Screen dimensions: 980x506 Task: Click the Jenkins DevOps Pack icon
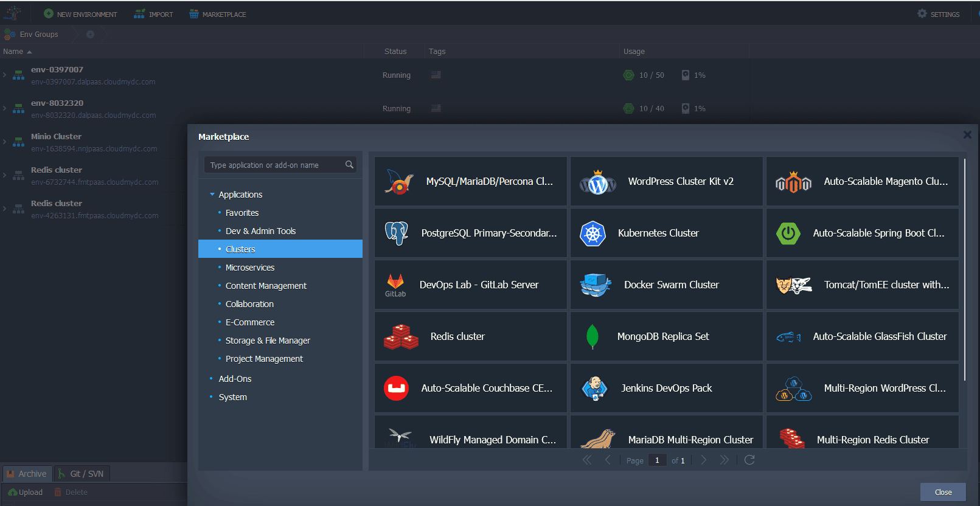[x=594, y=389]
